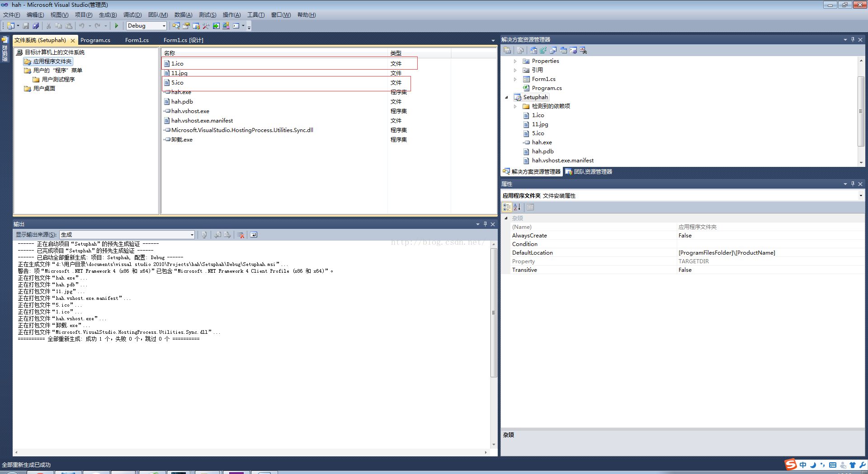Click Alphabetical sort icon in Properties panel
The height and width of the screenshot is (474, 868).
(517, 207)
